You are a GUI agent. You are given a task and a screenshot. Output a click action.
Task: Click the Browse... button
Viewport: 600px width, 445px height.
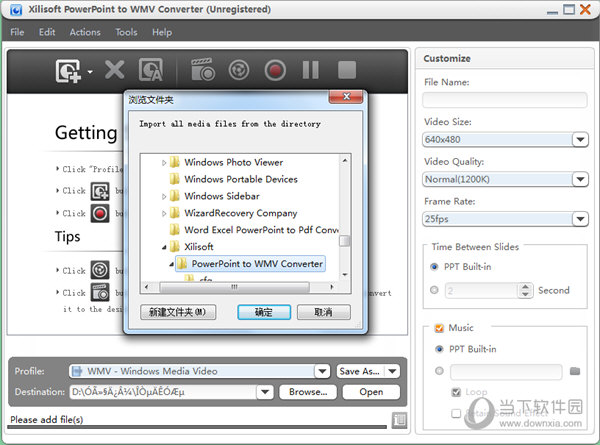[x=308, y=392]
